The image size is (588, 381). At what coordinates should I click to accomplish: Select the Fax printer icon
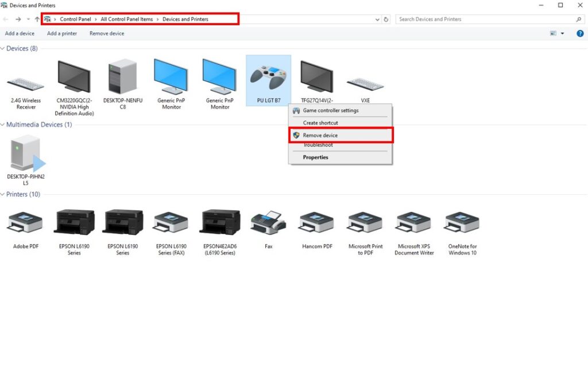(x=268, y=223)
